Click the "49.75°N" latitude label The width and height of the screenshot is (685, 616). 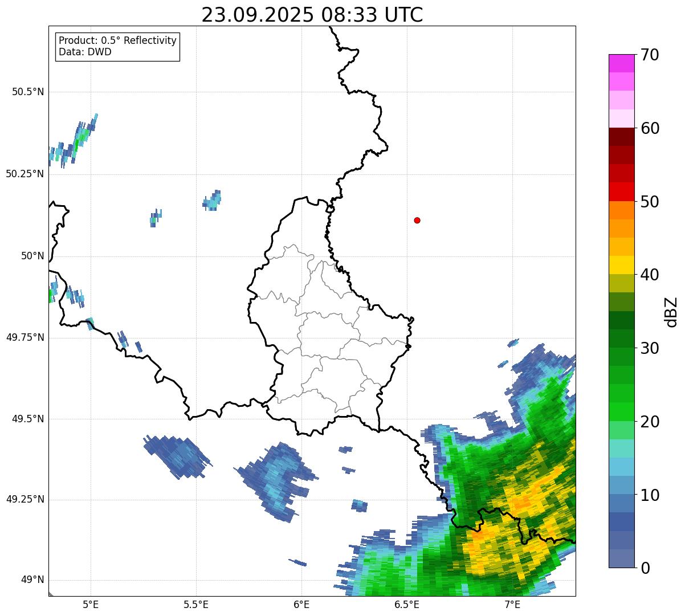coord(25,337)
